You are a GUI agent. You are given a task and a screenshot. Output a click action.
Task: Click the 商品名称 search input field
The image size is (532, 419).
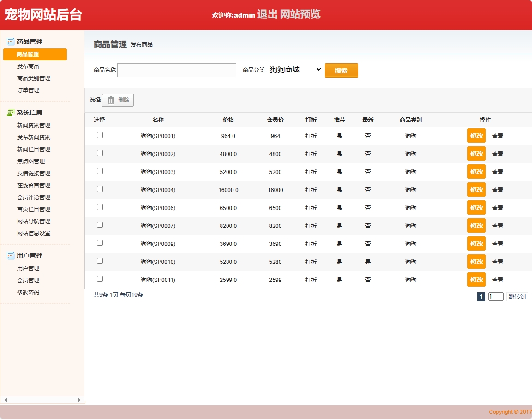pyautogui.click(x=177, y=70)
